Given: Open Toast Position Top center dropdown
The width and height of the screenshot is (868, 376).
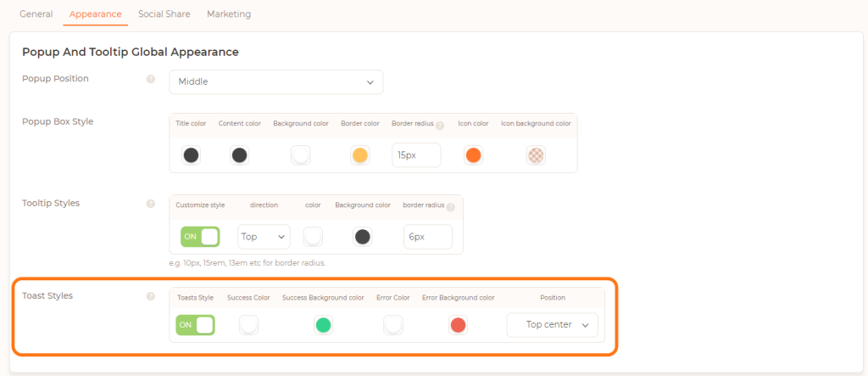Looking at the screenshot, I should [553, 325].
